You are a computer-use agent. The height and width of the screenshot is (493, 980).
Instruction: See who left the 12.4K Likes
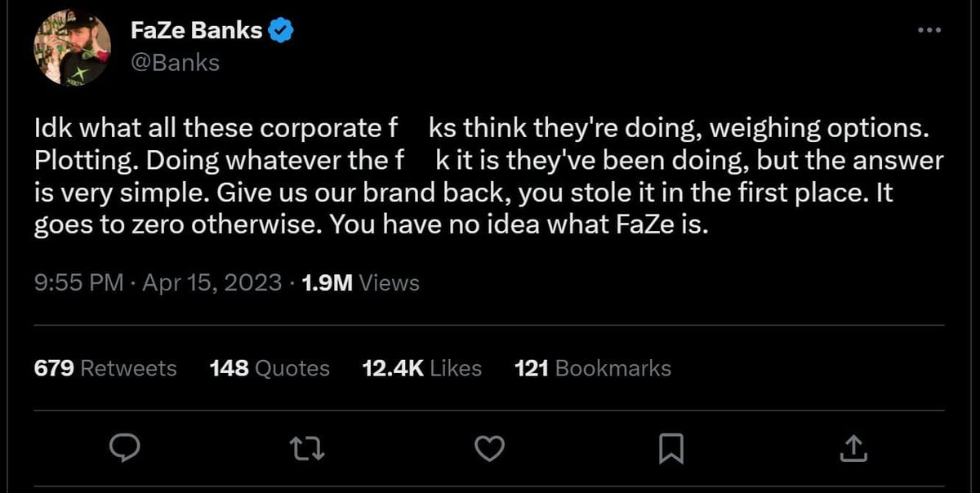(x=422, y=368)
